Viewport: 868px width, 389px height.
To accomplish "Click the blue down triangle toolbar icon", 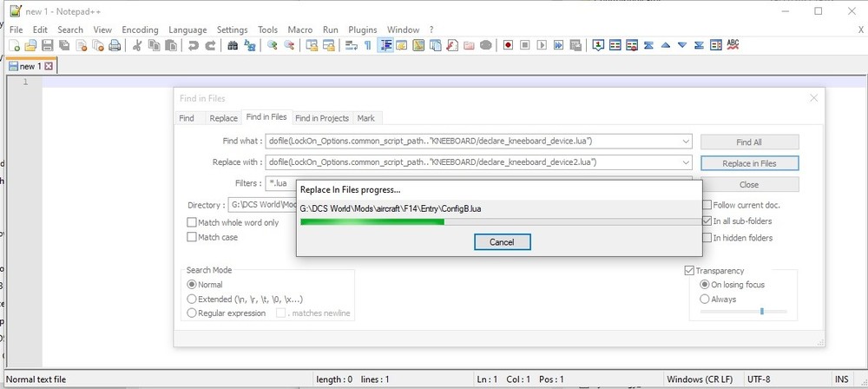I will 682,45.
